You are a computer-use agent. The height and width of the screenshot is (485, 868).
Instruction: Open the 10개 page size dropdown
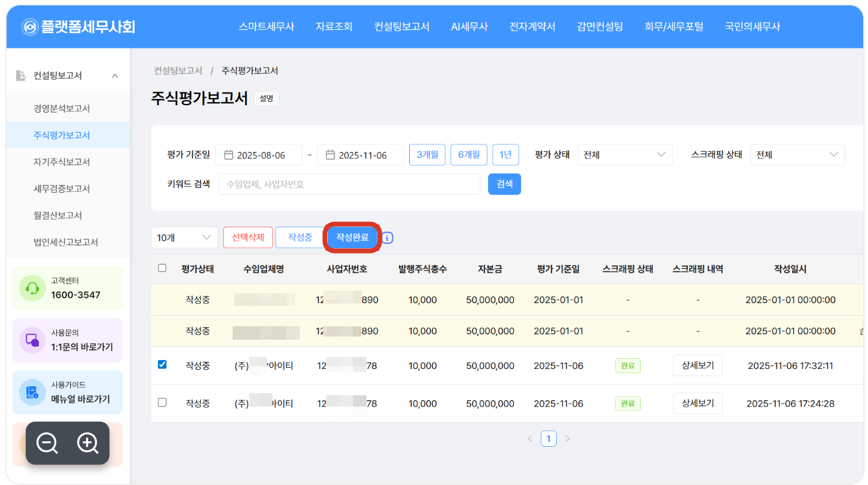click(185, 237)
